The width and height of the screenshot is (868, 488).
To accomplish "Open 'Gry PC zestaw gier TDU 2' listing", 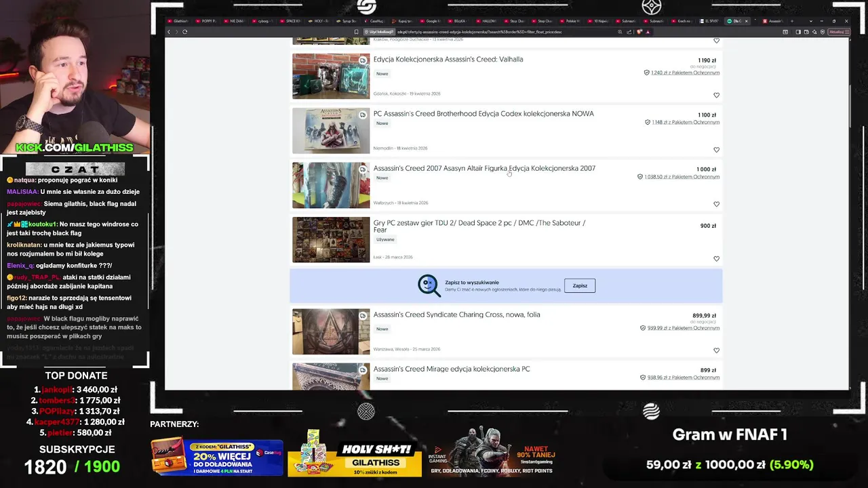I will 479,226.
